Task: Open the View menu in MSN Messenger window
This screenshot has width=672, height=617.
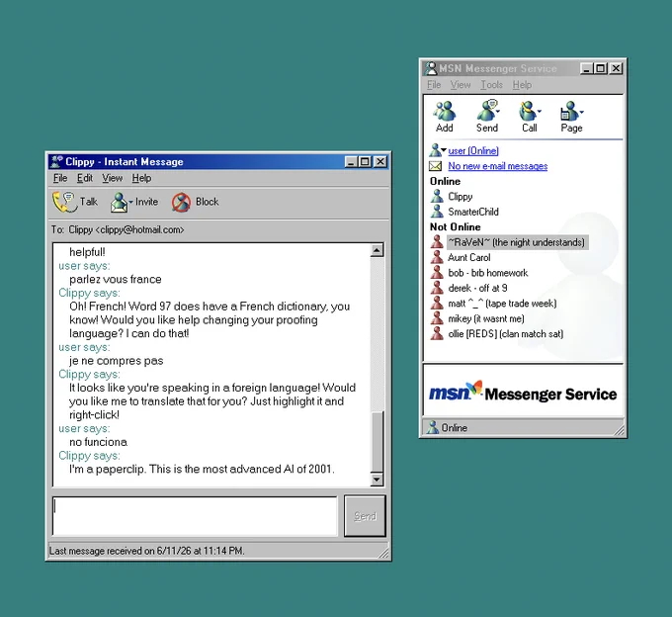Action: 461,85
